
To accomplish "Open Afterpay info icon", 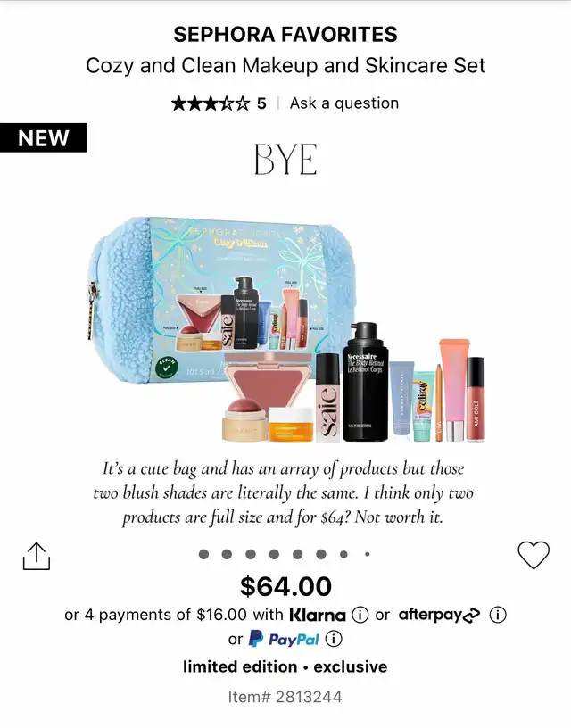I will coord(498,615).
